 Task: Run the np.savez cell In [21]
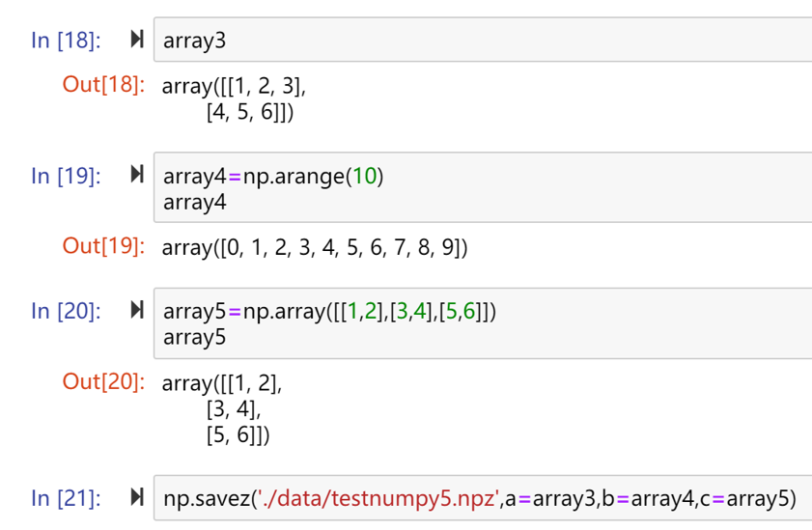point(136,498)
